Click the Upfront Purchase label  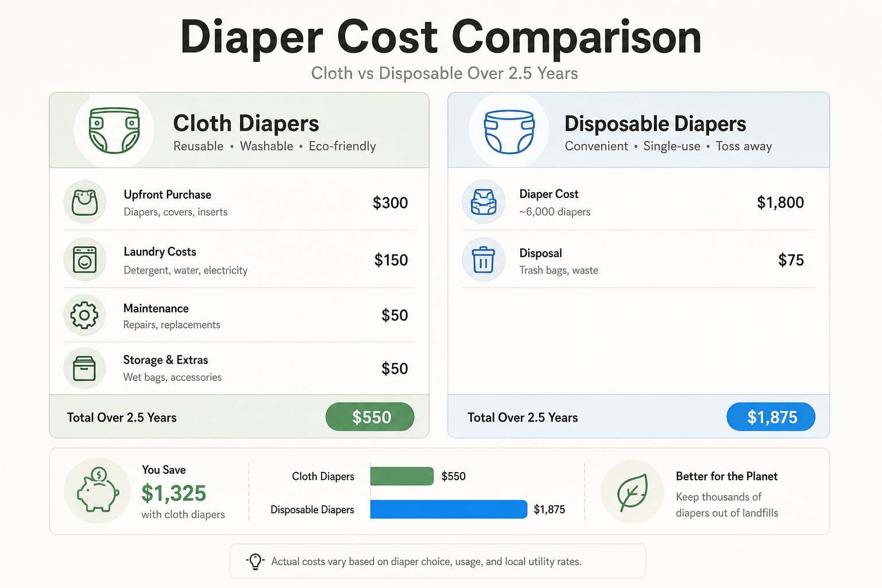pyautogui.click(x=168, y=195)
